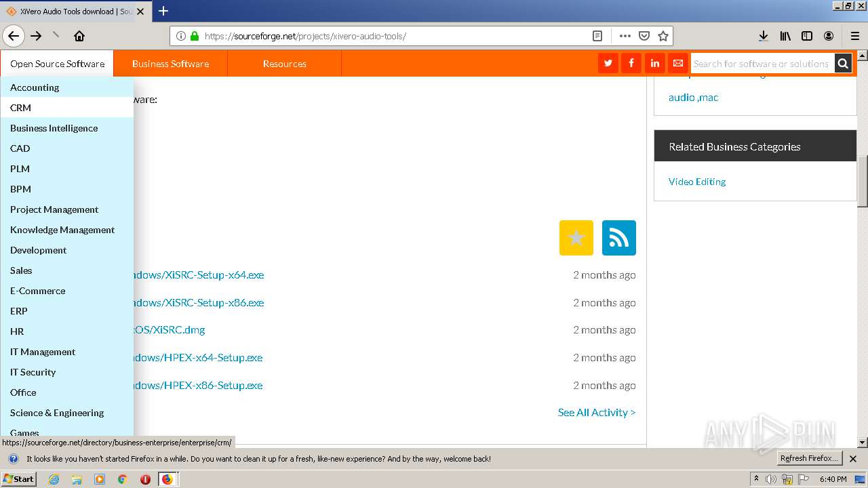The image size is (868, 488).
Task: Click the Windows Start button
Action: [19, 479]
